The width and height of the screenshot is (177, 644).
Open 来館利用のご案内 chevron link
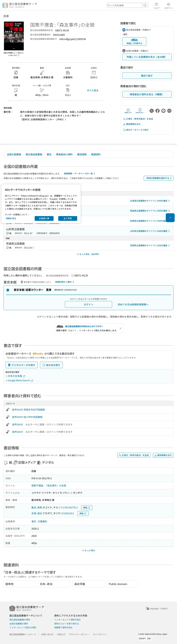coord(64,282)
